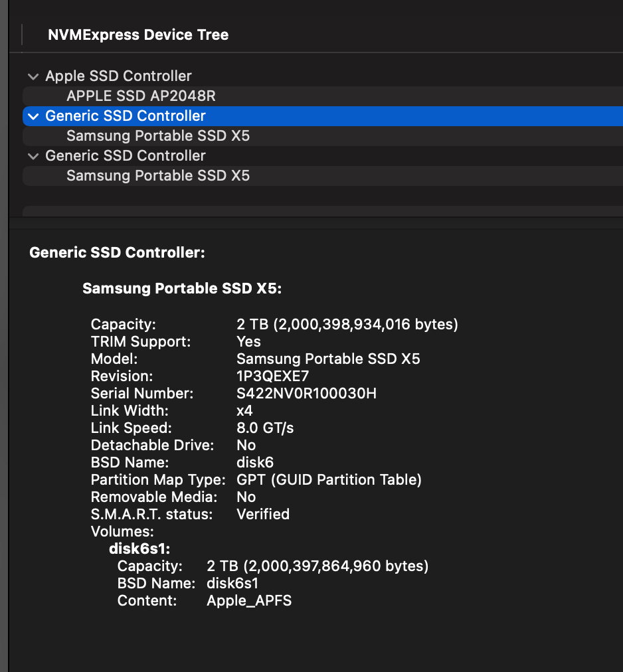Click the "Serial Number:" label
The height and width of the screenshot is (672, 623).
click(142, 393)
